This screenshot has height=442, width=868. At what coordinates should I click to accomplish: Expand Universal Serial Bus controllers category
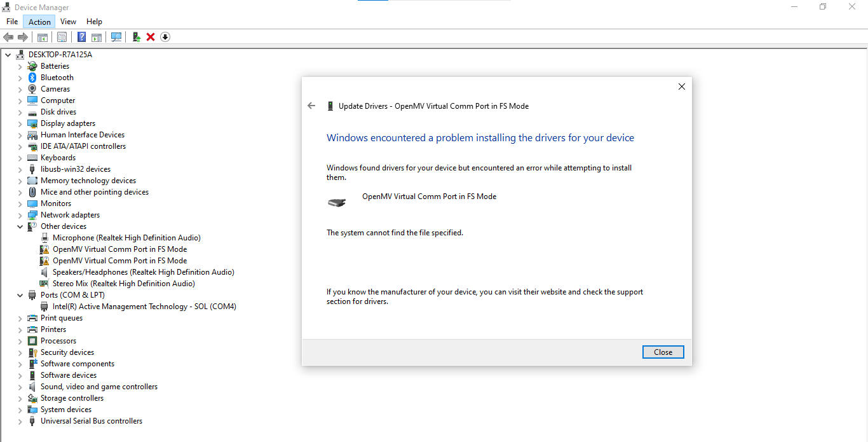point(20,421)
